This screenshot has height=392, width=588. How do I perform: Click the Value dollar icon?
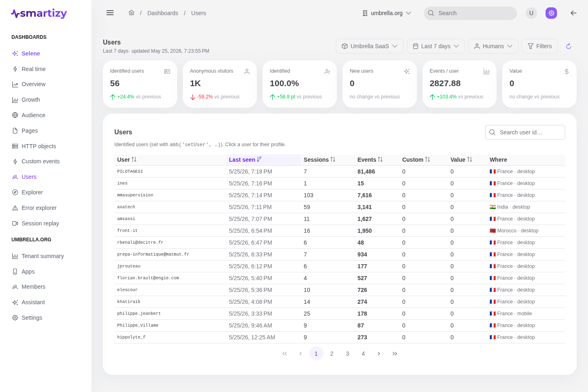click(x=566, y=71)
